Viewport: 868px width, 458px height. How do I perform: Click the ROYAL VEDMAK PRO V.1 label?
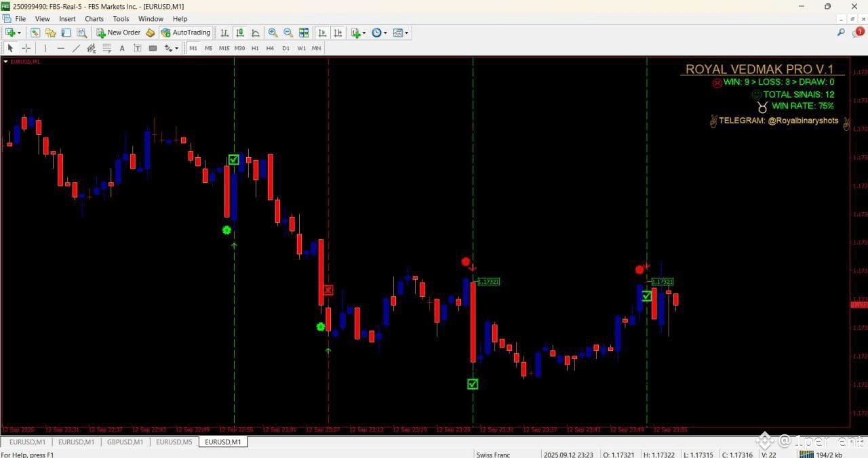759,69
